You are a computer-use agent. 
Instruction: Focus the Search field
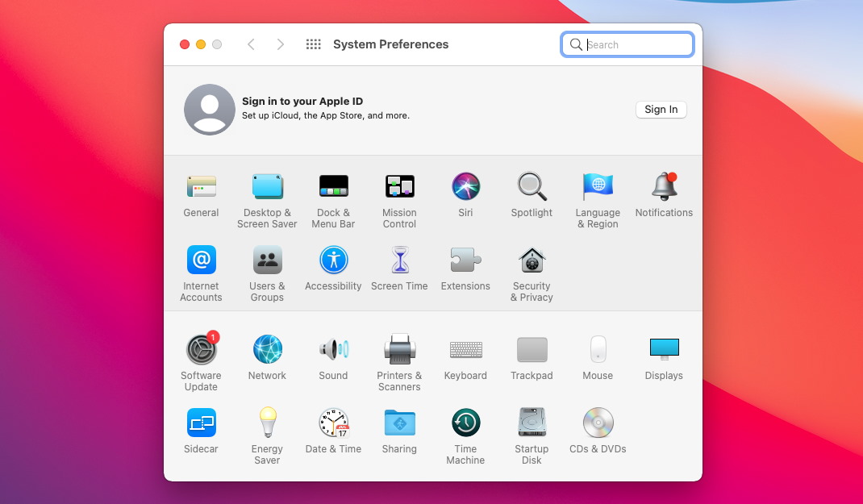(627, 44)
